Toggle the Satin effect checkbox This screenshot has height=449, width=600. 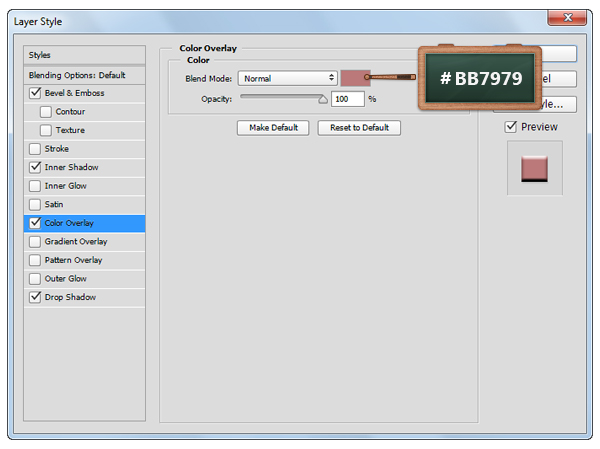click(36, 204)
